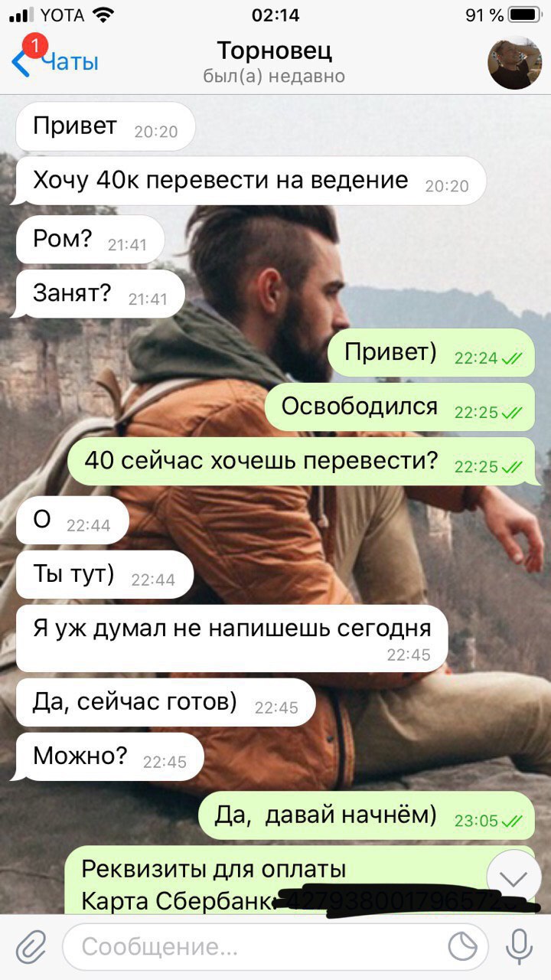551x980 pixels.
Task: Select the message 'Хочу 40к перевести на ведение'
Action: 251,181
